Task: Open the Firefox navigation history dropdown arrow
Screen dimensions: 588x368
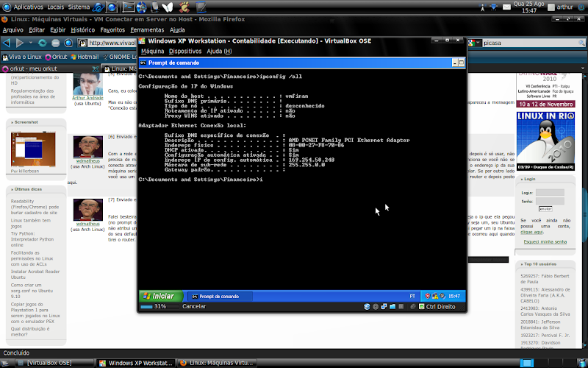Action: point(30,43)
